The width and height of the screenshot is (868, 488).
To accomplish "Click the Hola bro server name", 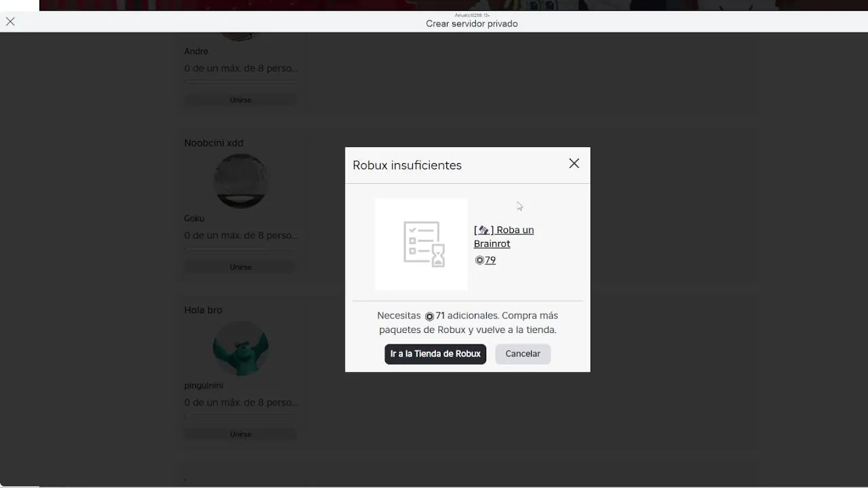I will [203, 310].
